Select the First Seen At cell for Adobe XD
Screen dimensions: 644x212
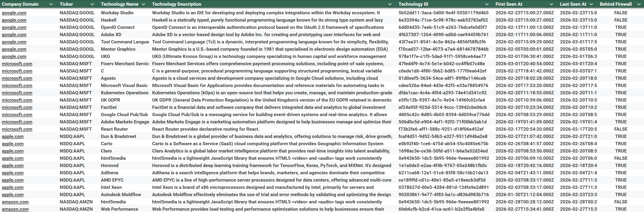[524, 35]
